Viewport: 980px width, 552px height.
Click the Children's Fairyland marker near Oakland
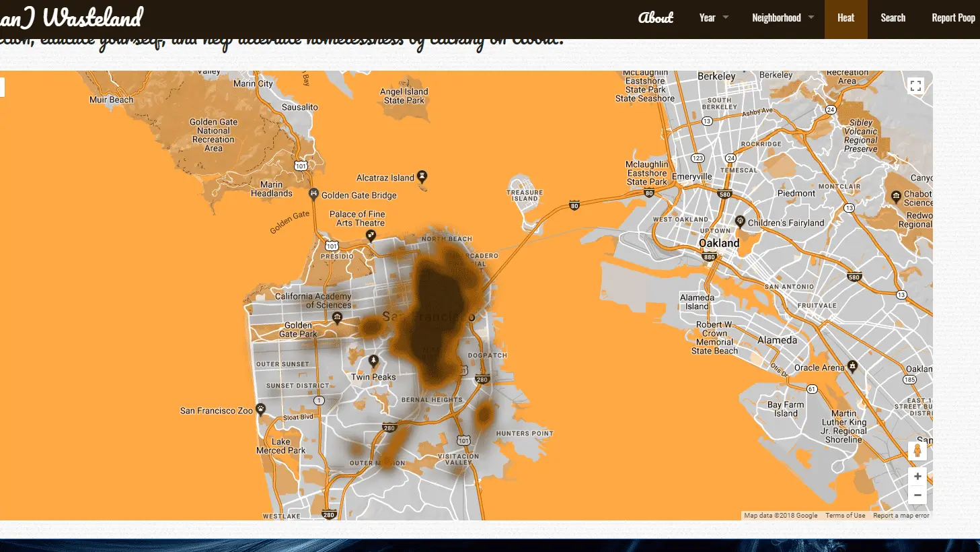[x=739, y=220]
